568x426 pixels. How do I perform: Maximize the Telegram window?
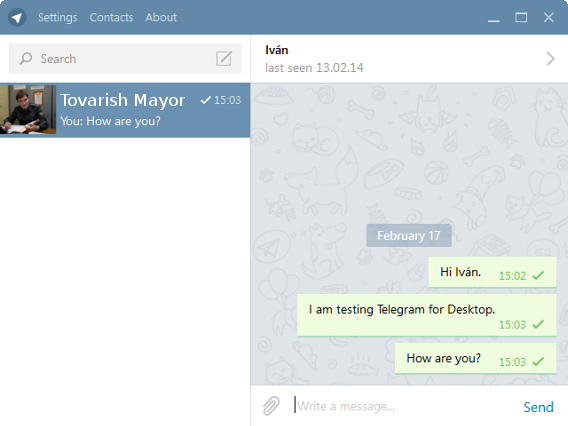521,17
